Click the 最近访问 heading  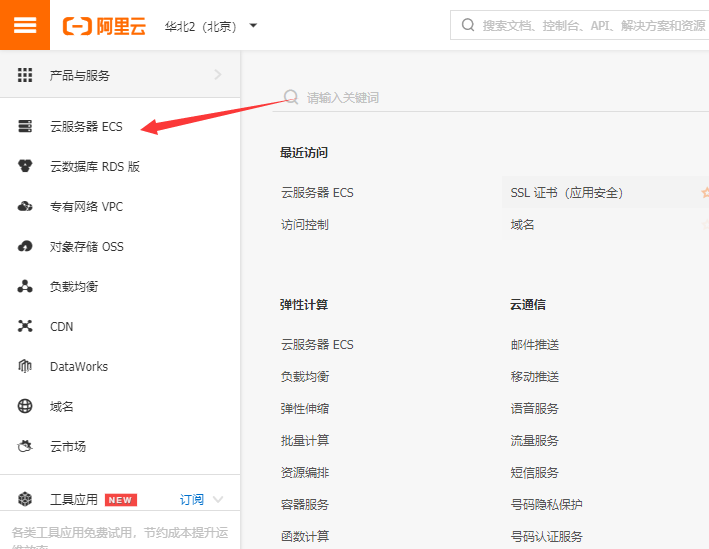[x=304, y=152]
